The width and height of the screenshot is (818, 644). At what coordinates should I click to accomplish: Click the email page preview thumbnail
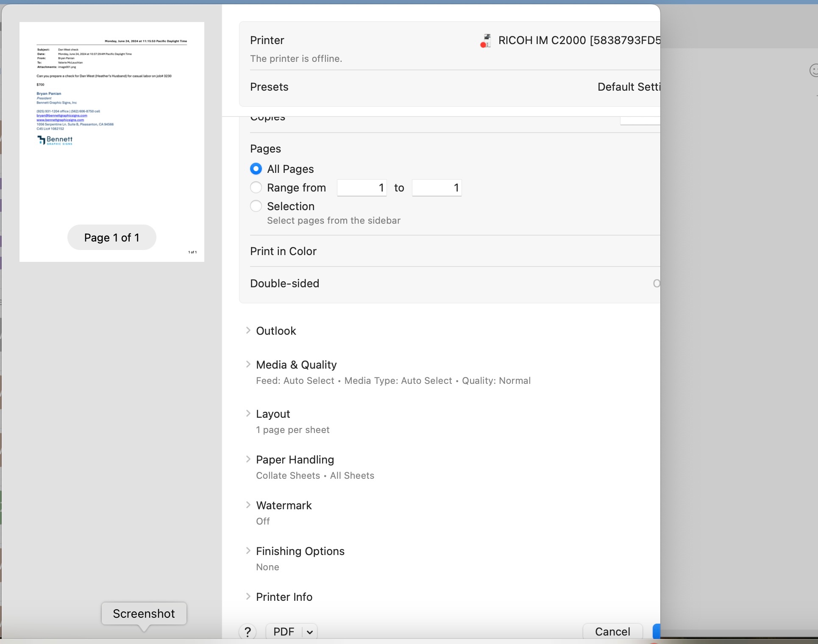111,127
